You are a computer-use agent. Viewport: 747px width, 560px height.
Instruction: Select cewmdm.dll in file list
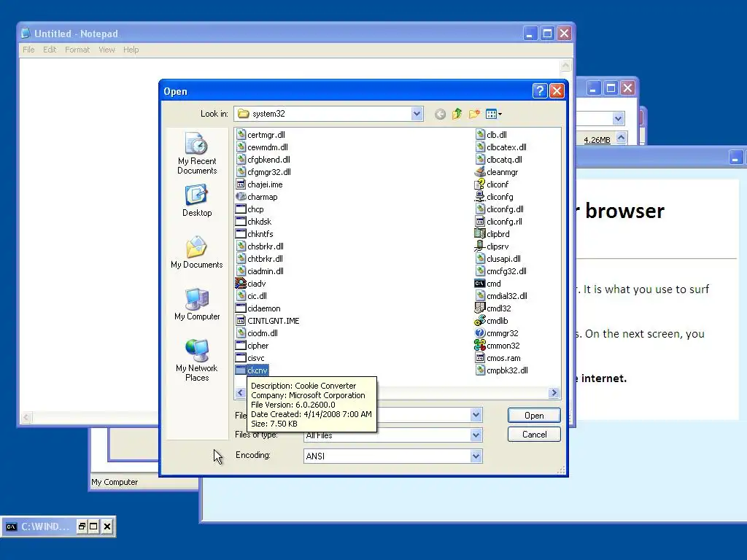[x=262, y=147]
